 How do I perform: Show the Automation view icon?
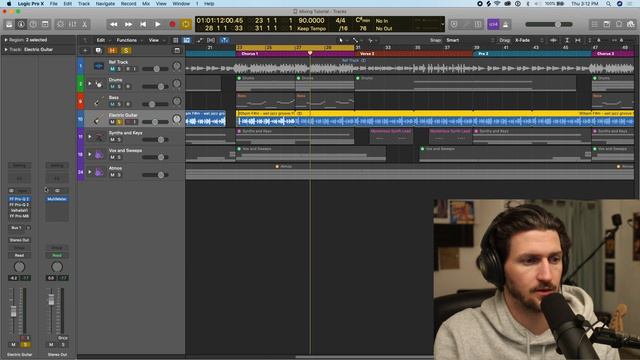coord(199,40)
